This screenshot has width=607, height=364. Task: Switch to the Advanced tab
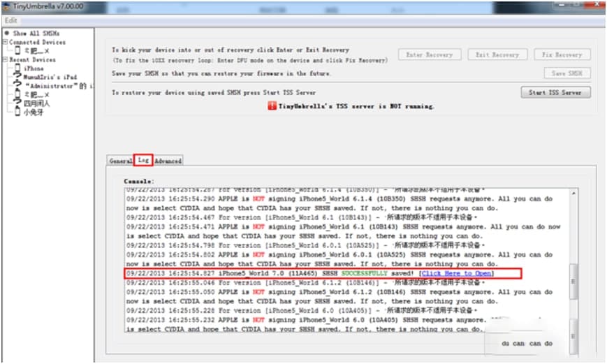pos(168,161)
